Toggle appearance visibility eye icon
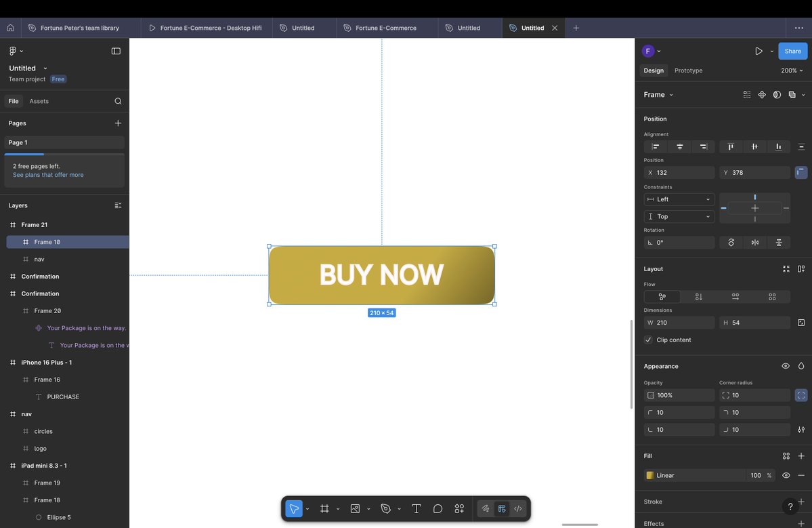 (786, 366)
